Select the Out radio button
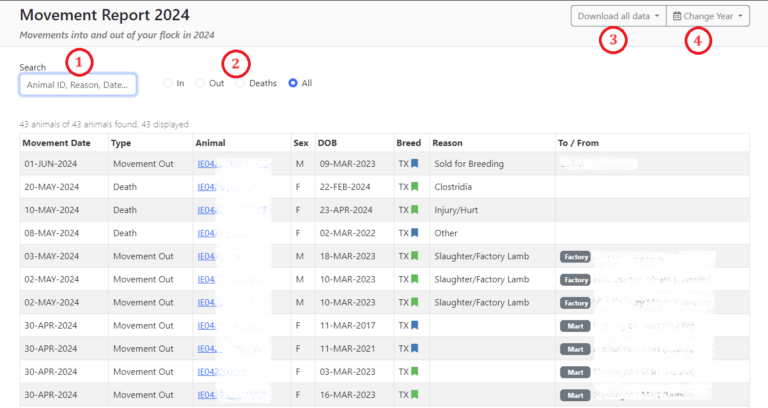Viewport: 768px width, 408px height. click(x=200, y=83)
